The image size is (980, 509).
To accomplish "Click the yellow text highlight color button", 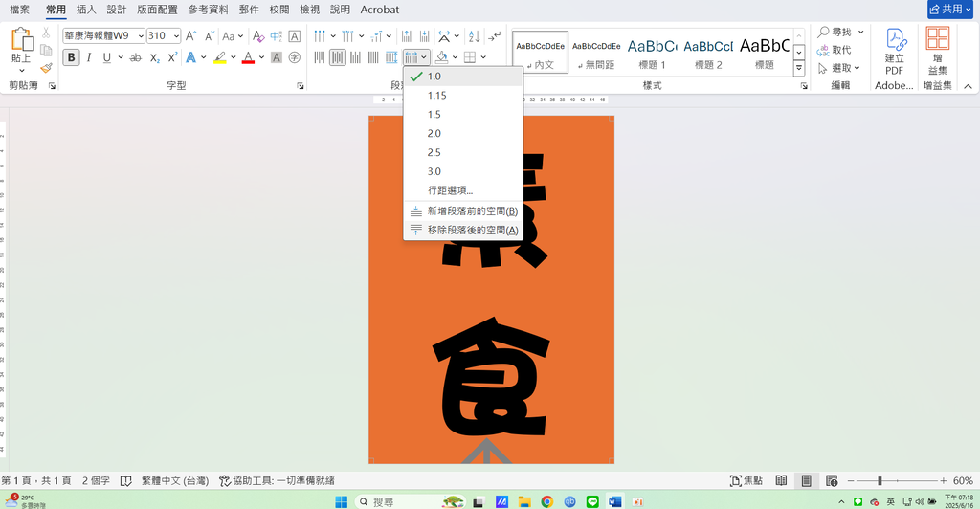I will click(220, 57).
